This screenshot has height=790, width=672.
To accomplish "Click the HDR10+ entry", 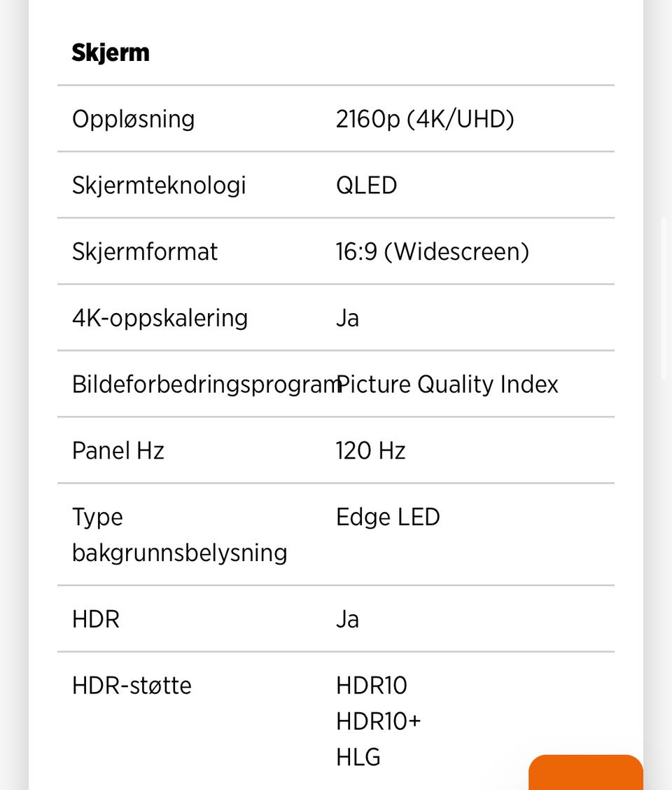I will click(378, 721).
